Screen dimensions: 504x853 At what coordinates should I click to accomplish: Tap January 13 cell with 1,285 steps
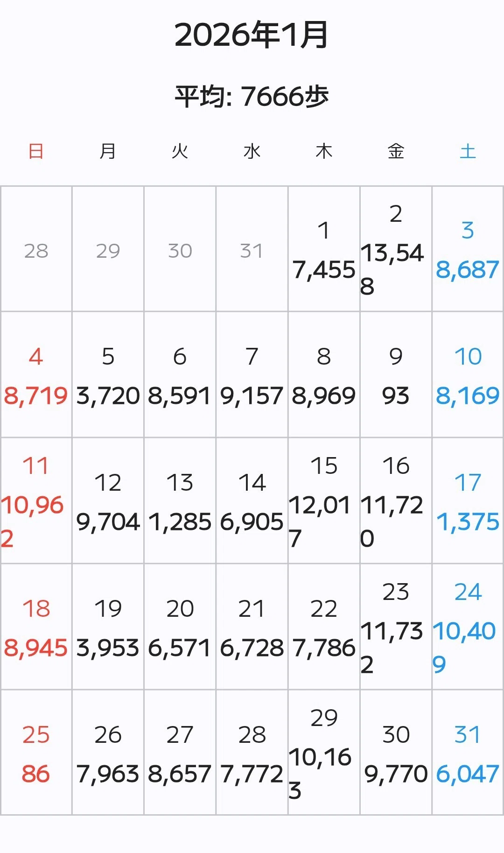tap(180, 501)
